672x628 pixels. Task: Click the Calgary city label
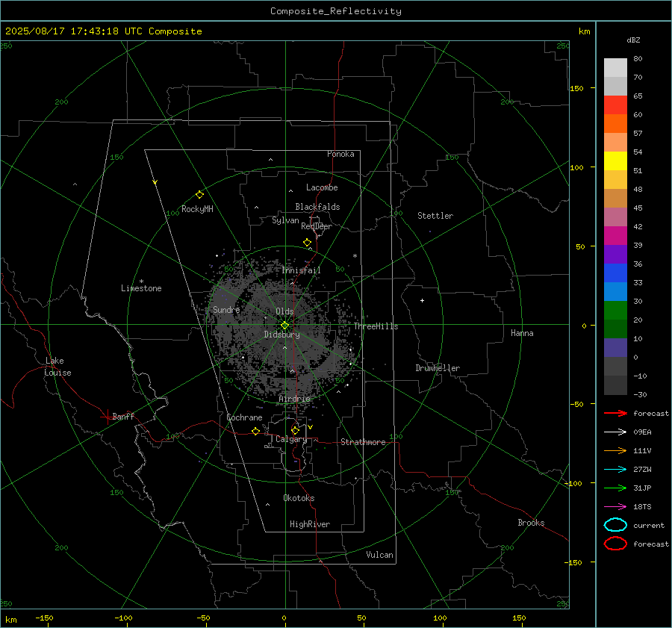pyautogui.click(x=291, y=439)
